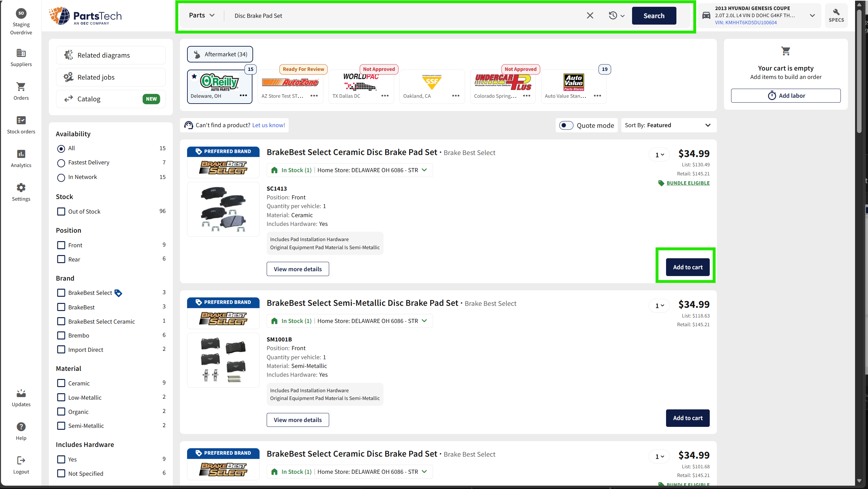Open Auto Value supplier options menu

click(597, 96)
